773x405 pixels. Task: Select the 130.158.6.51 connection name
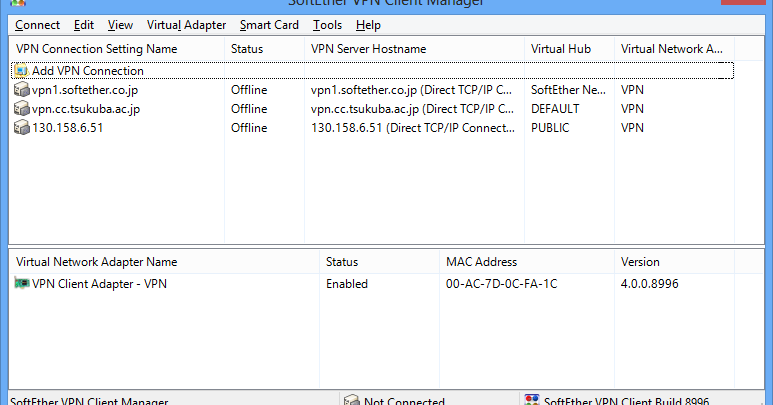click(68, 128)
